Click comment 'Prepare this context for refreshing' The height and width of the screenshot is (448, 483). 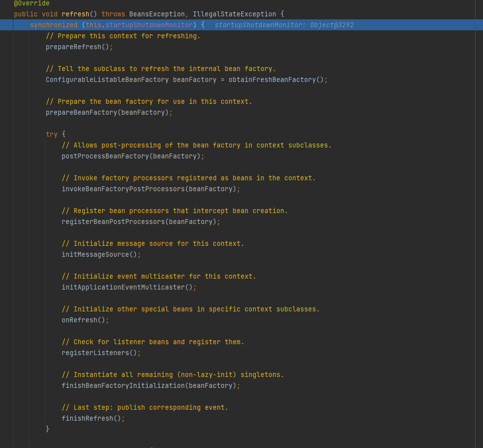click(x=123, y=36)
